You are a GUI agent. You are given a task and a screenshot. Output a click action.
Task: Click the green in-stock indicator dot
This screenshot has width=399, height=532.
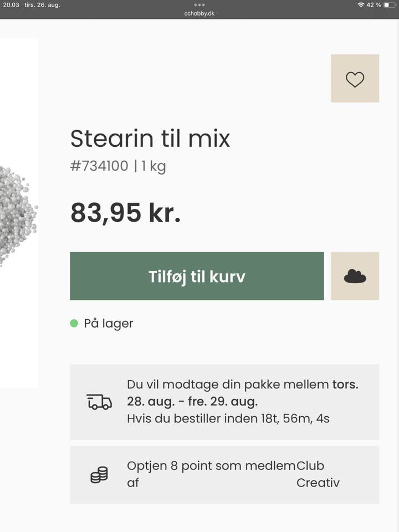pos(74,323)
